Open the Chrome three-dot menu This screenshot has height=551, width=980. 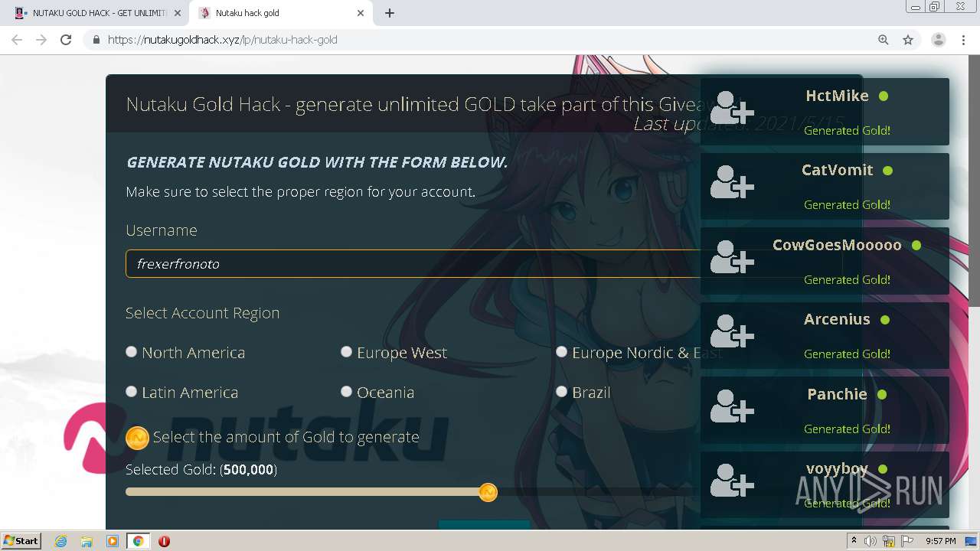pos(963,40)
